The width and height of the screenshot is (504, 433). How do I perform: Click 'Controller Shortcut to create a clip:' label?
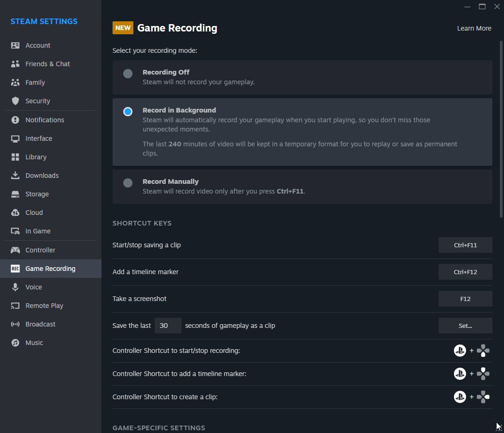point(165,397)
